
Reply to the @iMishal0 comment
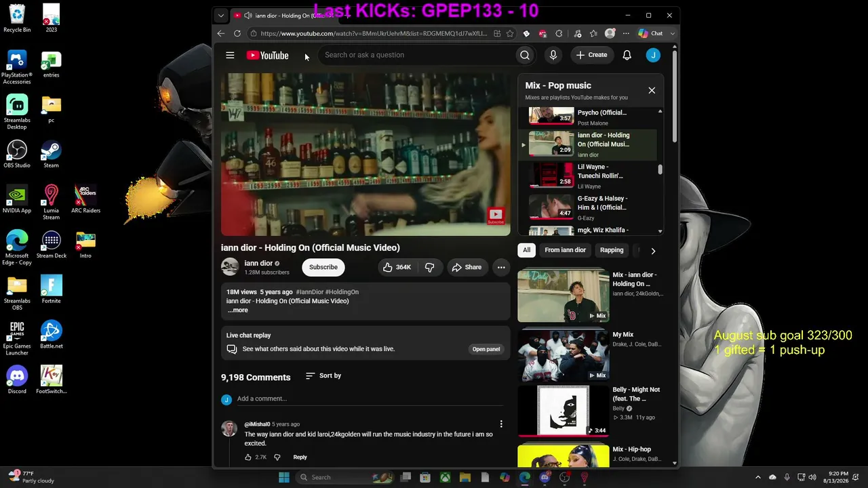(300, 457)
